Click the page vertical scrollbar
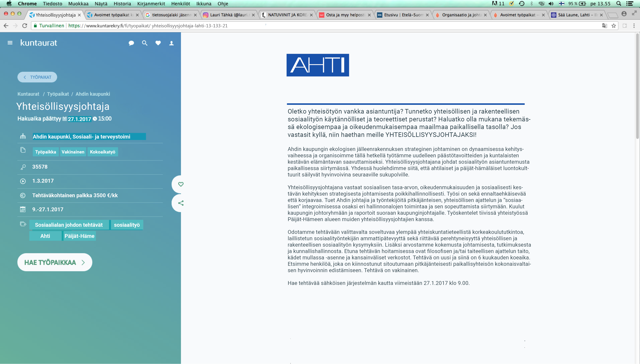 (637, 86)
